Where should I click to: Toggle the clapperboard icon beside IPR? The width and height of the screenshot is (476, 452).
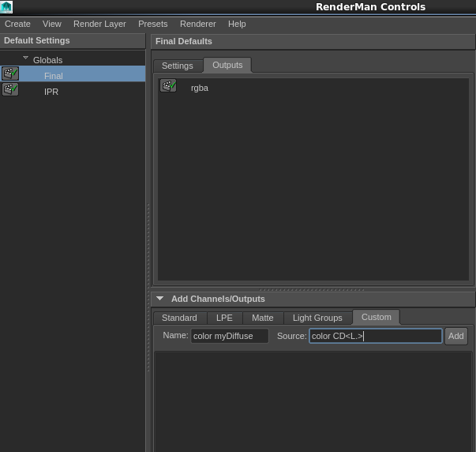coord(10,89)
